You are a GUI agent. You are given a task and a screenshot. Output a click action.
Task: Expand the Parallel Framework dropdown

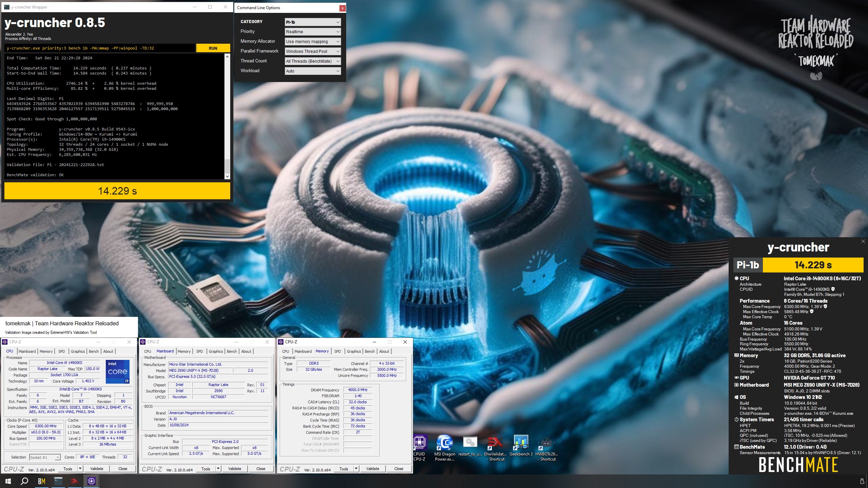click(313, 51)
